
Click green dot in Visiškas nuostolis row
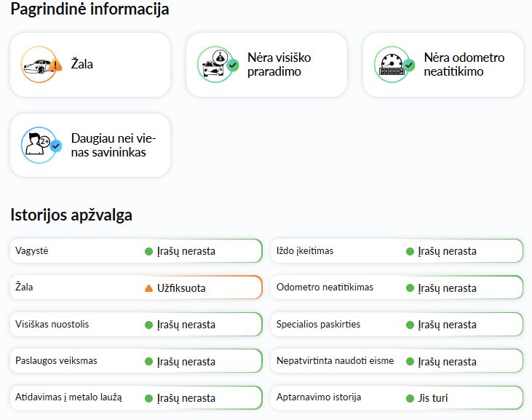(148, 325)
